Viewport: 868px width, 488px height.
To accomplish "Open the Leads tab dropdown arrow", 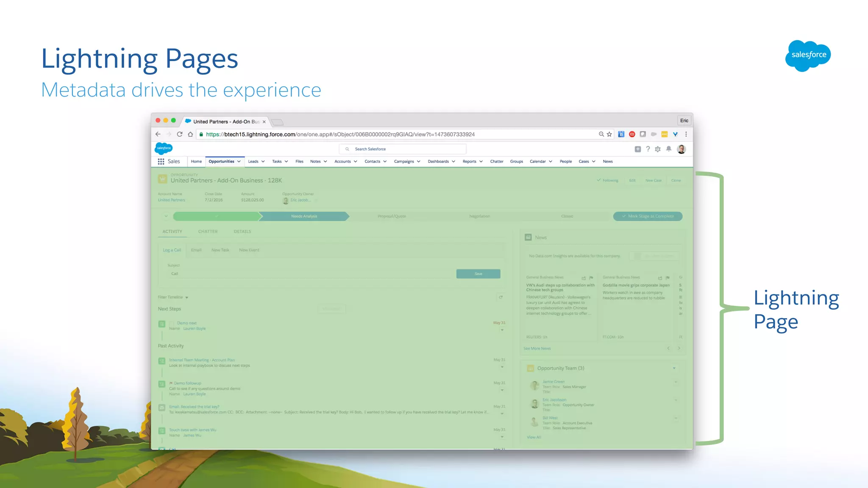I will tap(263, 161).
